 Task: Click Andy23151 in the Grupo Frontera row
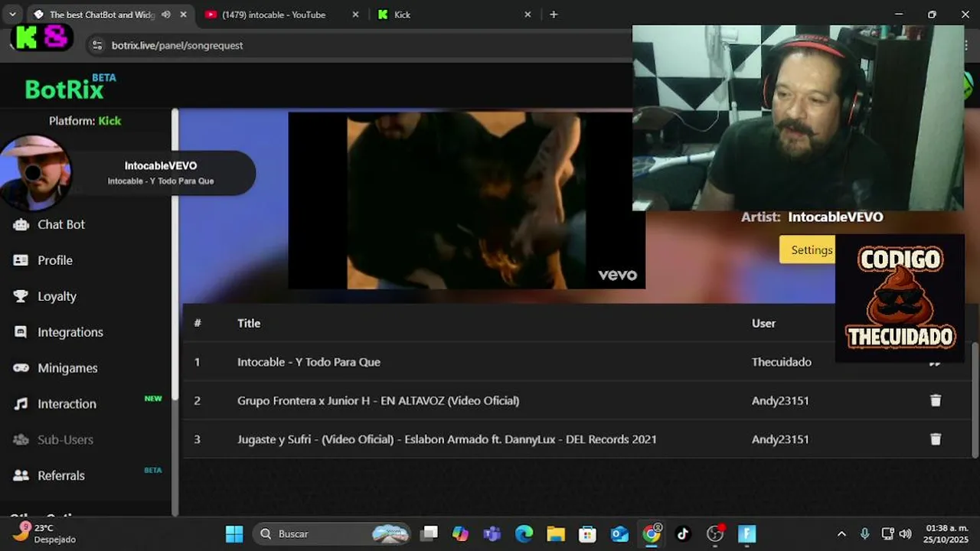pos(780,400)
